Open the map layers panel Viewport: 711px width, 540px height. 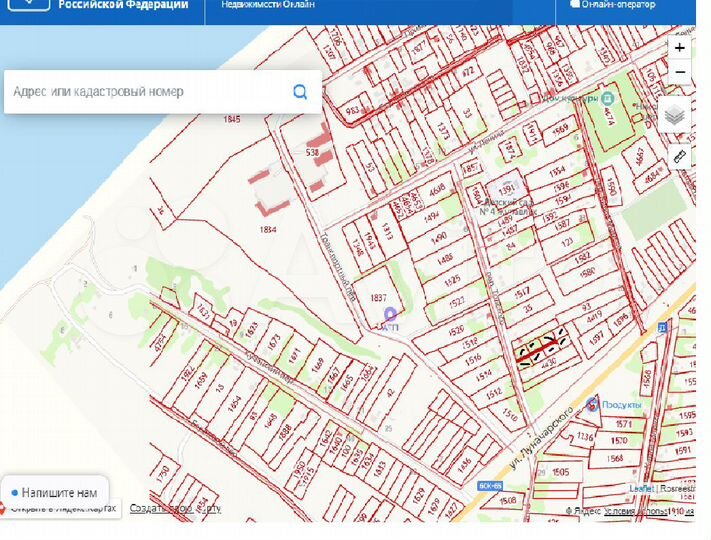[675, 116]
